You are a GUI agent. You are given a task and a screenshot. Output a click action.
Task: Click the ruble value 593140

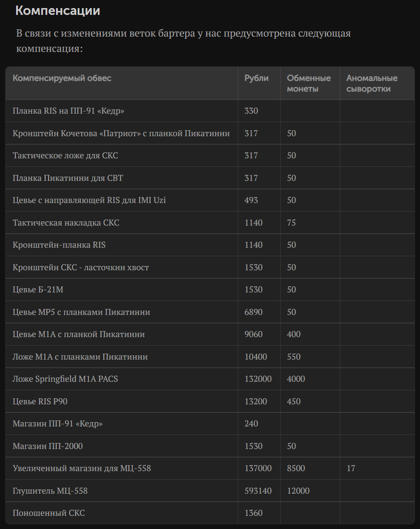pos(258,491)
